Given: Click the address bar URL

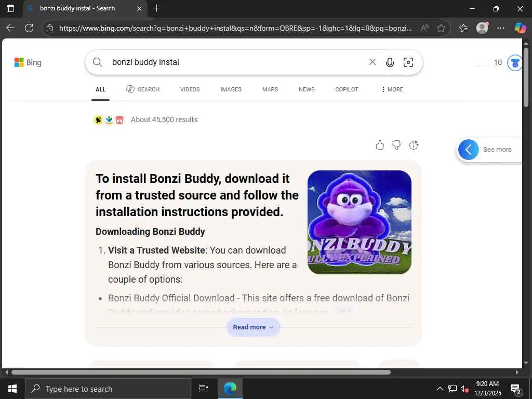Looking at the screenshot, I should coord(235,28).
